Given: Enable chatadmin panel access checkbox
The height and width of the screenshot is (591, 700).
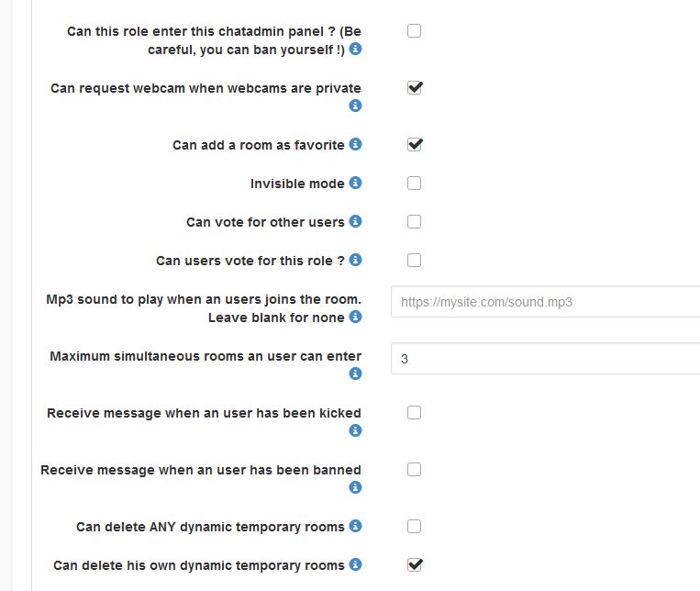Looking at the screenshot, I should (x=415, y=30).
